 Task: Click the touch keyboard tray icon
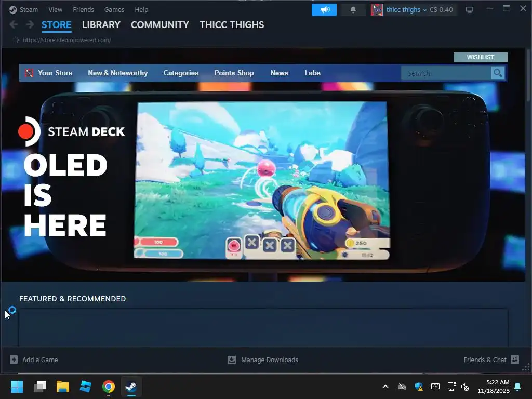(435, 387)
